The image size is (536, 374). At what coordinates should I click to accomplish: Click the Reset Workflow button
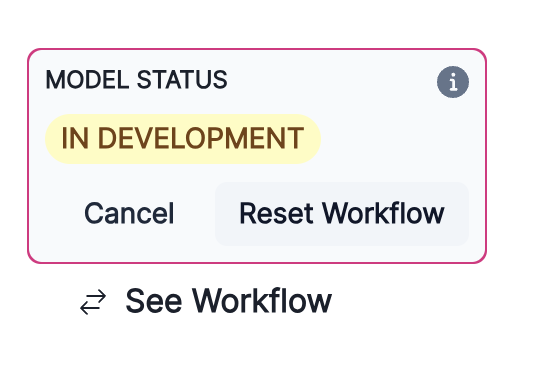[x=342, y=214]
